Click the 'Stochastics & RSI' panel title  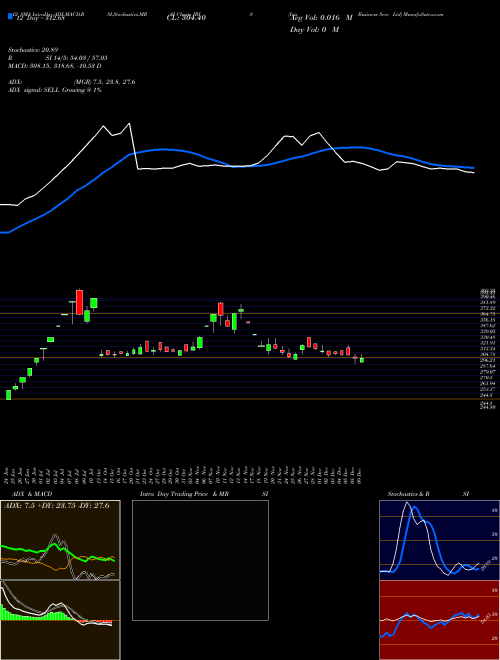coord(428,494)
